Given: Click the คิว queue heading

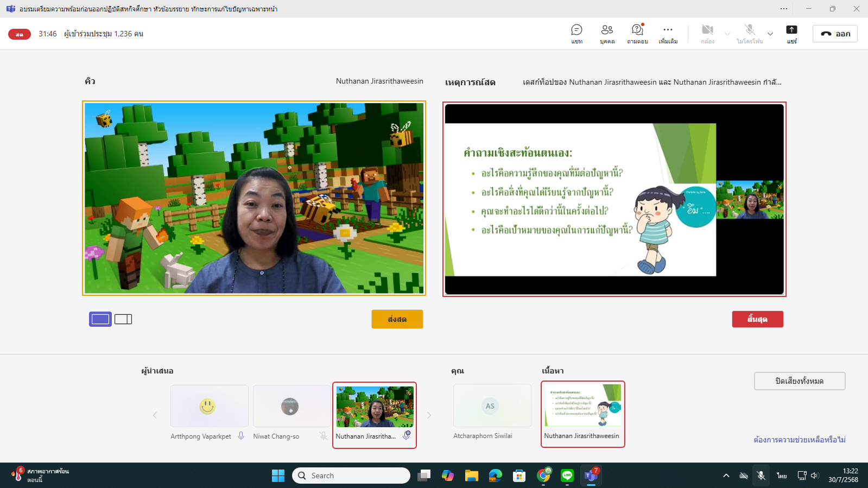Looking at the screenshot, I should pyautogui.click(x=90, y=81).
